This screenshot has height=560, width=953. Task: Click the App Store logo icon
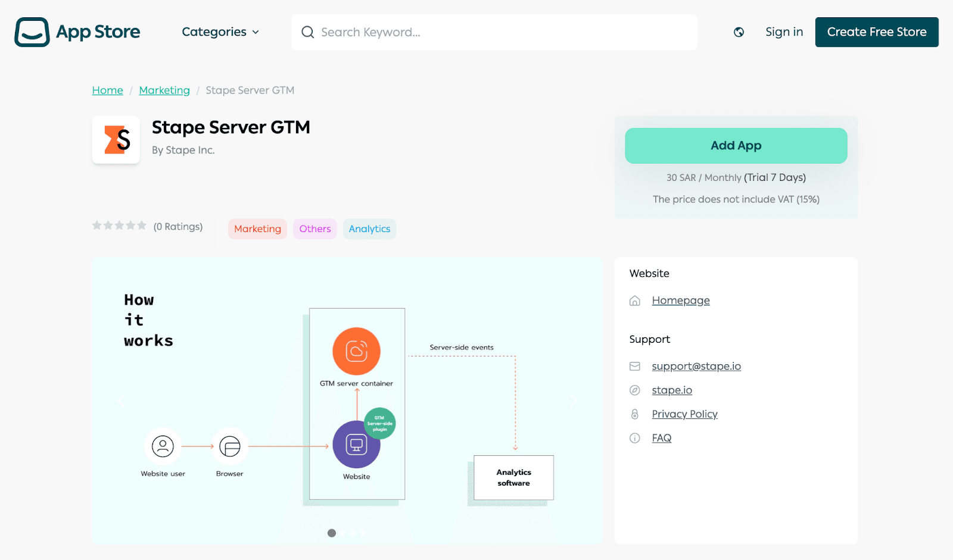pyautogui.click(x=32, y=32)
